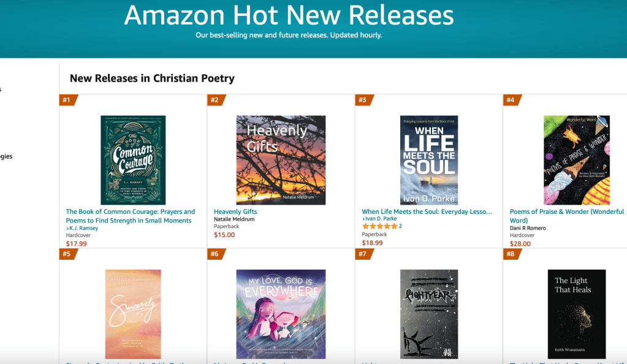
Task: Select When Life Meets the Soul cover
Action: click(429, 160)
